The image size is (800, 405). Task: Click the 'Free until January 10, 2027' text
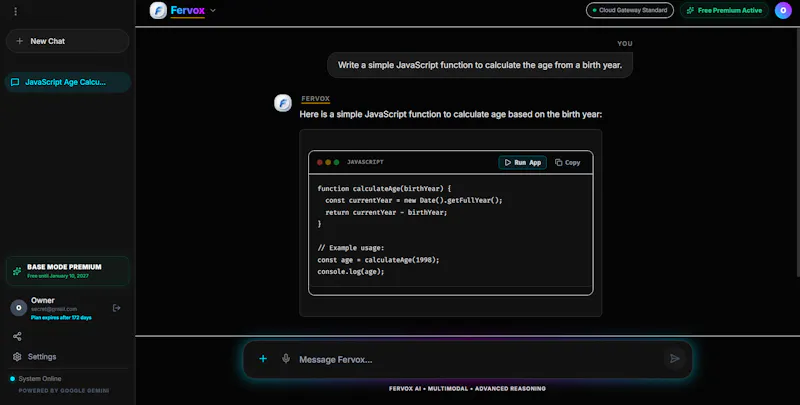[58, 276]
